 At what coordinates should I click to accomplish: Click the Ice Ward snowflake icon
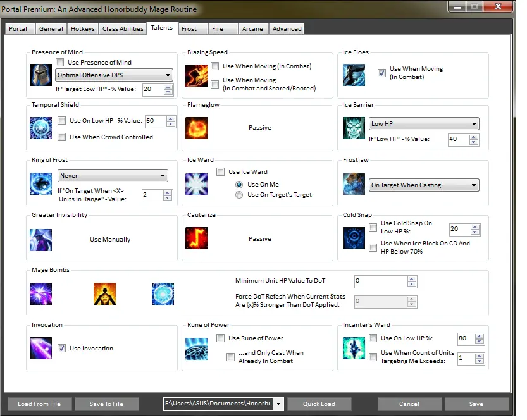[x=196, y=185]
